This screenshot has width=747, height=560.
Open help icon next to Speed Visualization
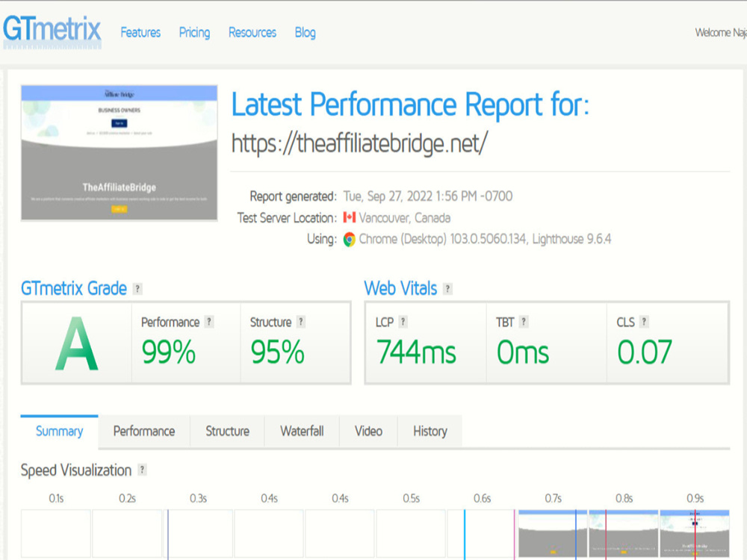click(142, 470)
